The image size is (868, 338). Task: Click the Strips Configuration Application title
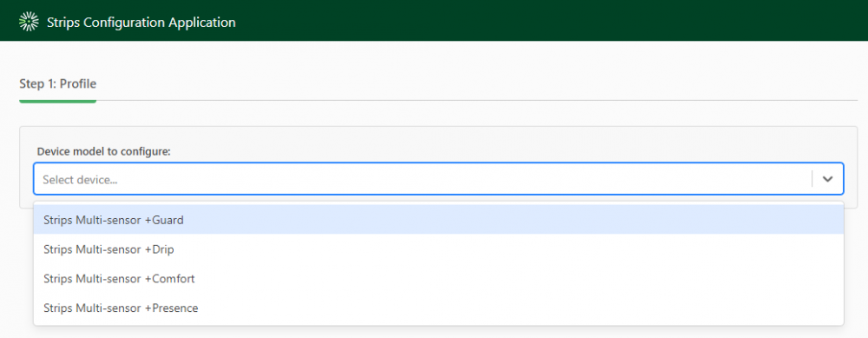tap(141, 23)
